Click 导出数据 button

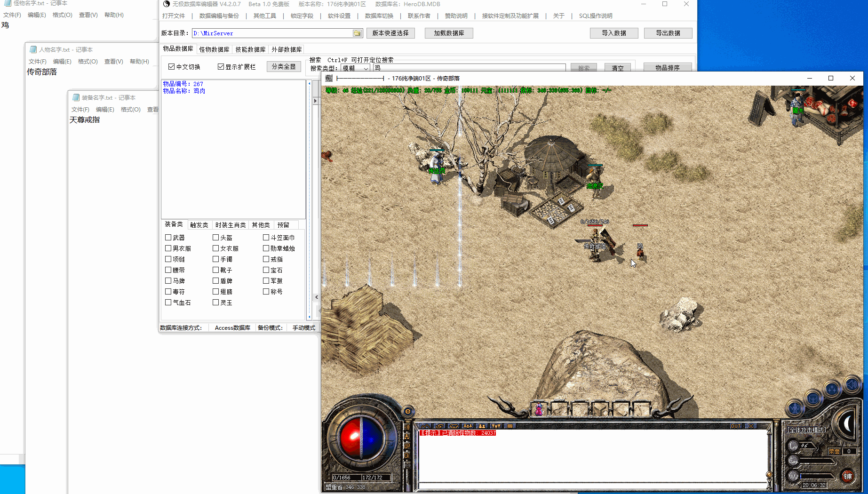[668, 33]
